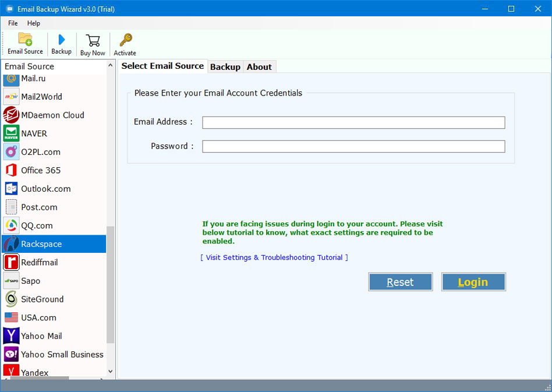The image size is (552, 392).
Task: Select the Rediffmail icon
Action: (11, 262)
